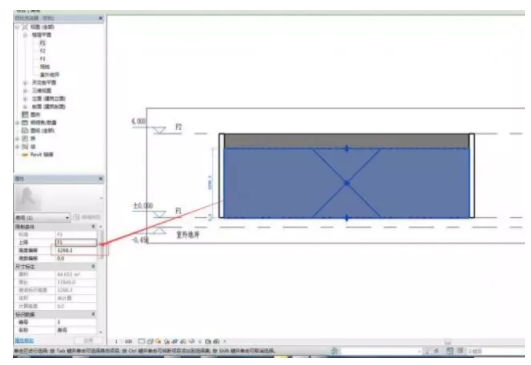Select the area value 84.652 m²
Viewport: 531px width, 365px height.
click(x=69, y=274)
